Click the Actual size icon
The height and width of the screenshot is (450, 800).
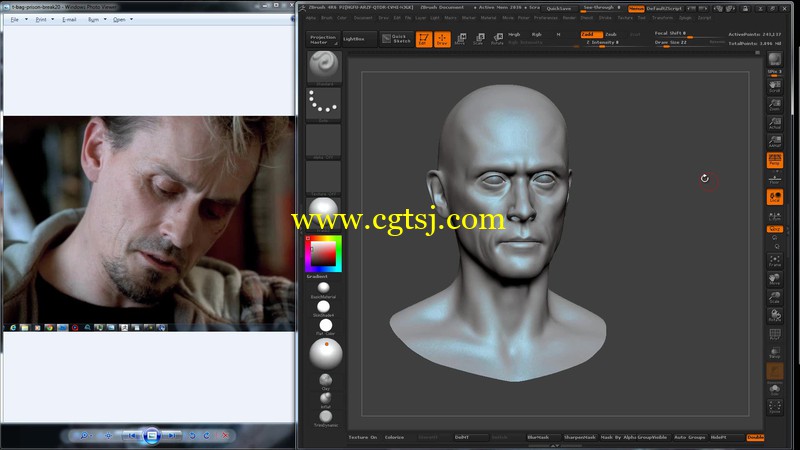point(774,123)
